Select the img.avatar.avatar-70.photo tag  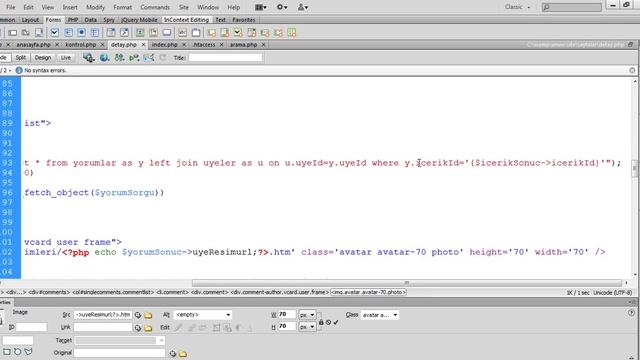click(x=369, y=292)
